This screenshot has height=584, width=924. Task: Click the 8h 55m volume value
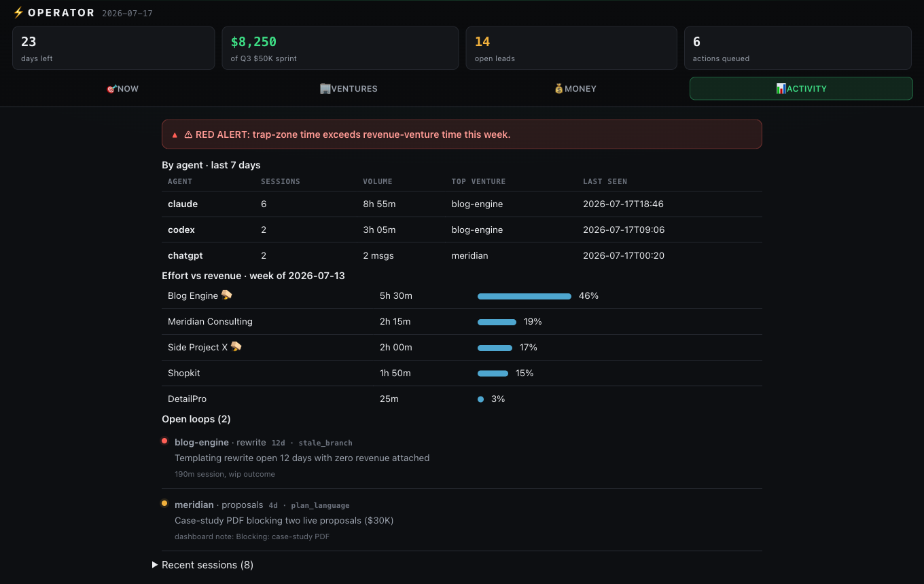379,204
